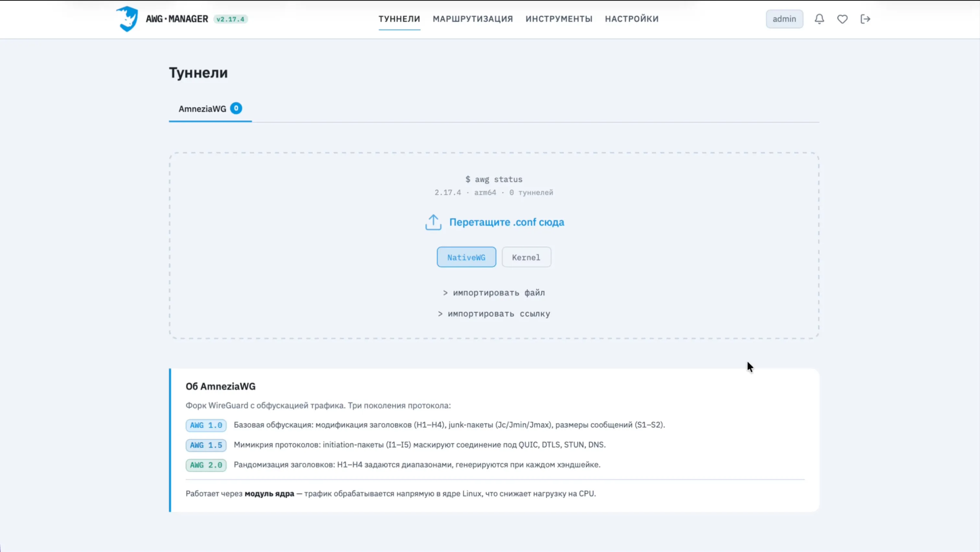Click the AWG 1.0 badge
Viewport: 980px width, 552px height.
coord(206,425)
